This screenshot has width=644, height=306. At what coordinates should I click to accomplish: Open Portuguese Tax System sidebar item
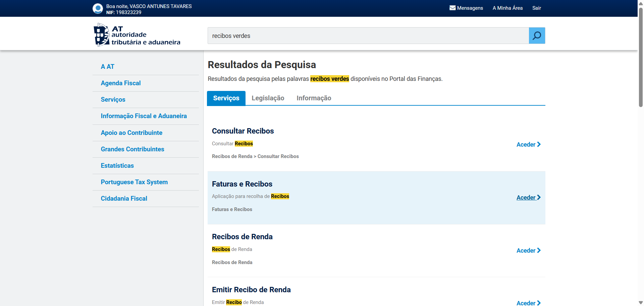[x=134, y=182]
